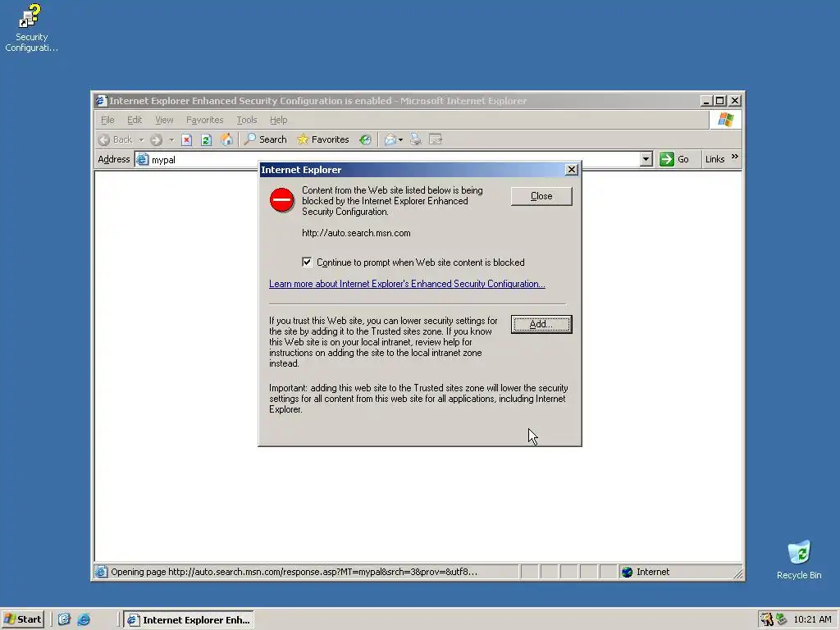This screenshot has width=840, height=630.
Task: Open the Mail button dropdown arrow
Action: (x=400, y=139)
